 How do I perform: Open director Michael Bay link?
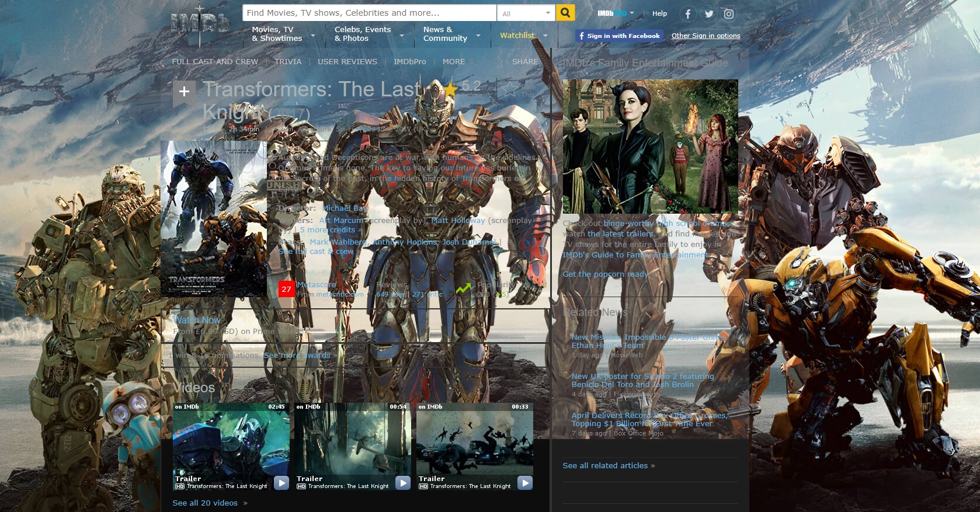tap(345, 208)
